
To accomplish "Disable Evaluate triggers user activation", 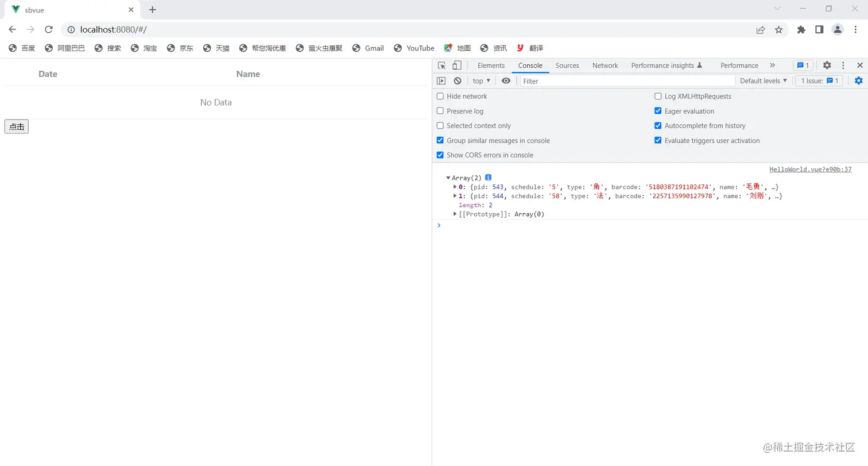I will 658,140.
